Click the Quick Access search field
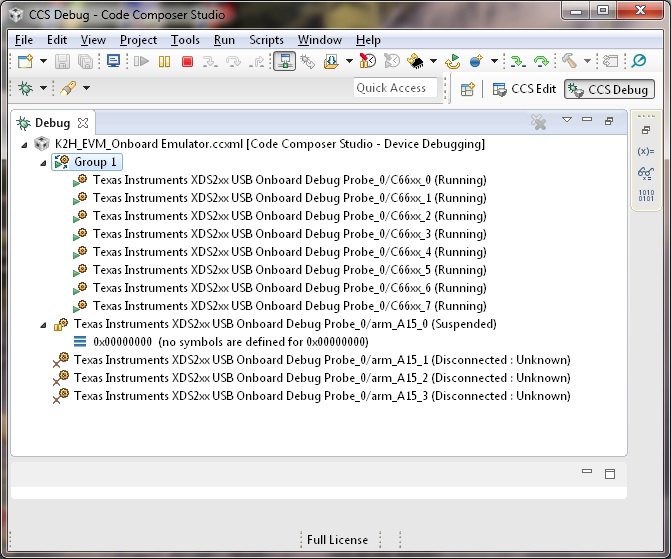The image size is (671, 559). point(396,88)
